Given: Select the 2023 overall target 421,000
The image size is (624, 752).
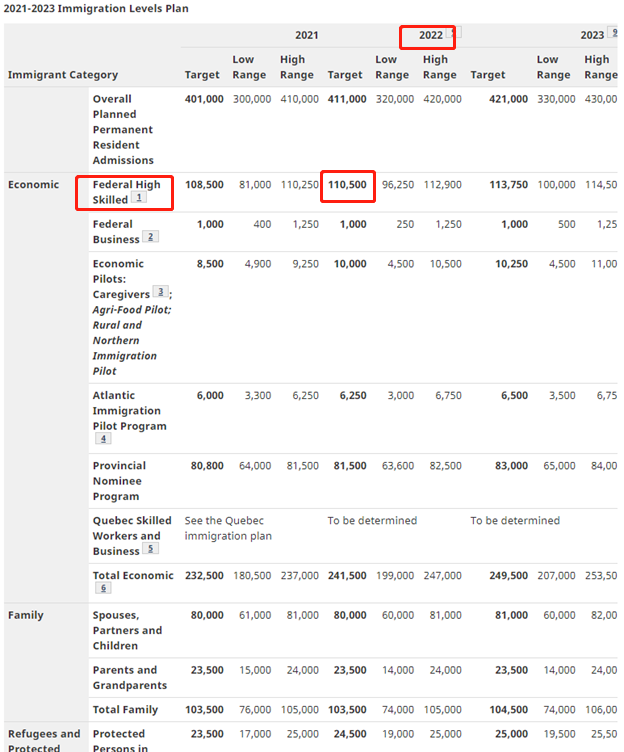Looking at the screenshot, I should [508, 99].
